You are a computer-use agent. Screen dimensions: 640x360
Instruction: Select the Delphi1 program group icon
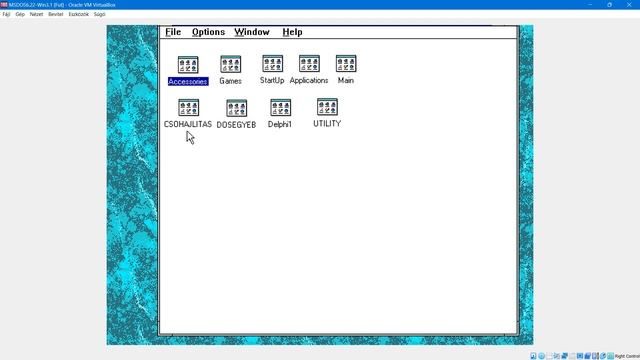[280, 108]
